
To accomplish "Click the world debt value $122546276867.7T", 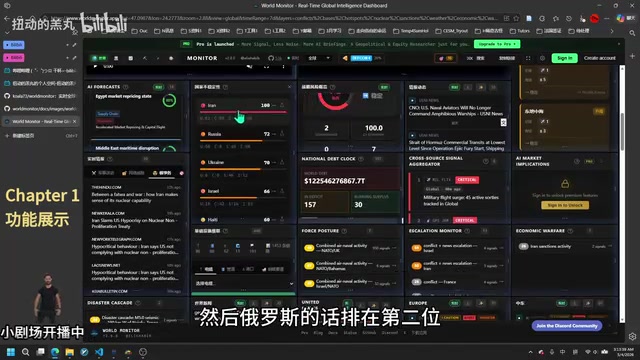I will tap(335, 181).
